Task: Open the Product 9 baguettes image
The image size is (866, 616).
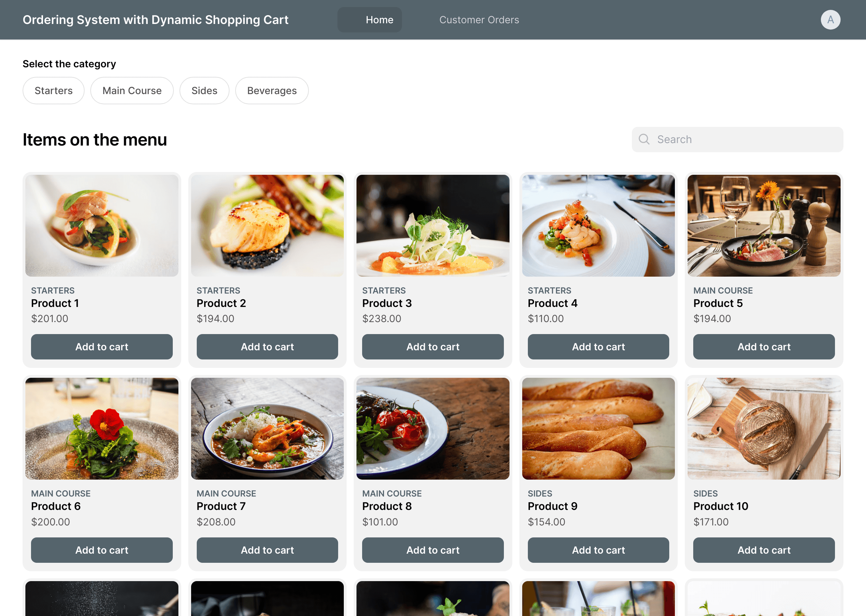Action: 598,429
